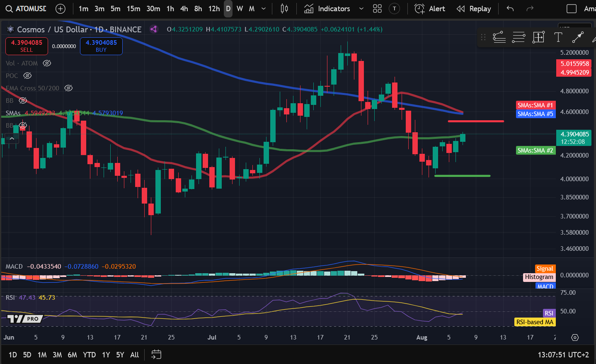The width and height of the screenshot is (596, 364).
Task: Select the 4h timeframe
Action: 184,9
